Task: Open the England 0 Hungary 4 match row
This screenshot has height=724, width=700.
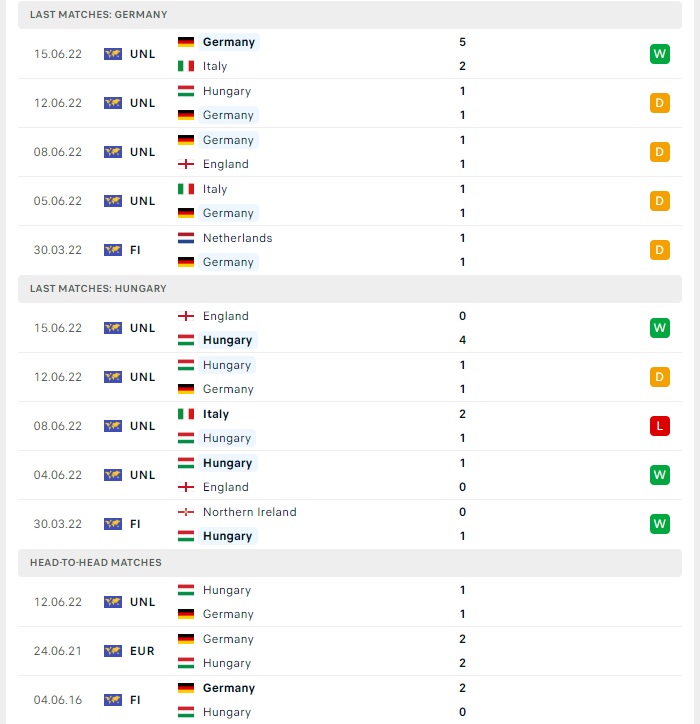Action: click(350, 328)
